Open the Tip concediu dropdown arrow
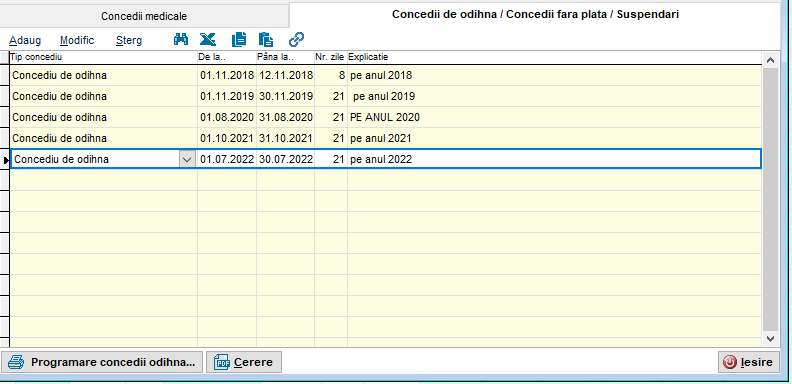The width and height of the screenshot is (792, 384). coord(187,160)
